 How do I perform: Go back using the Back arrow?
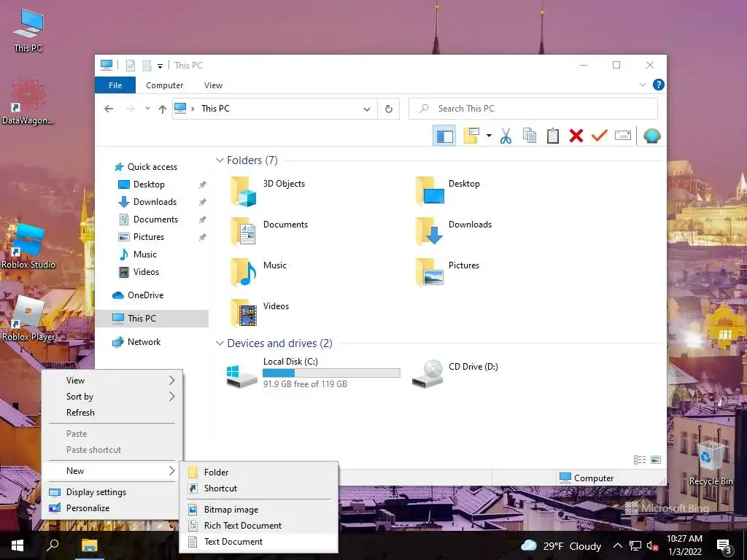109,109
